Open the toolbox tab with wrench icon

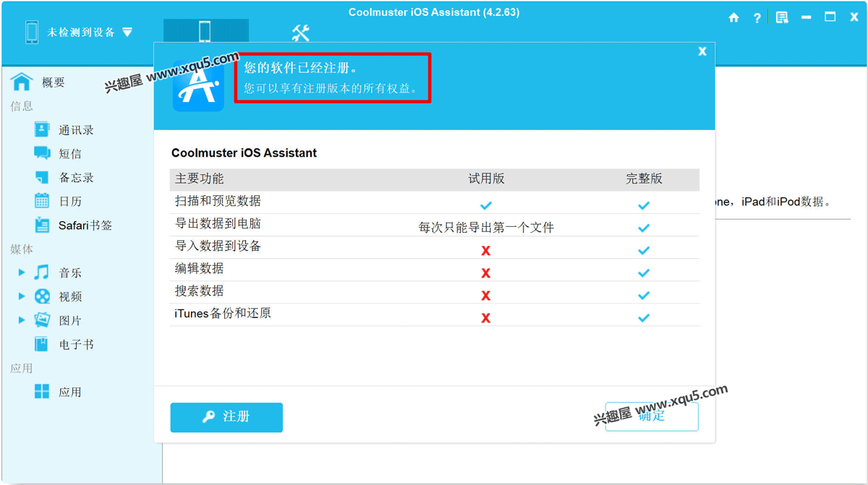coord(301,33)
